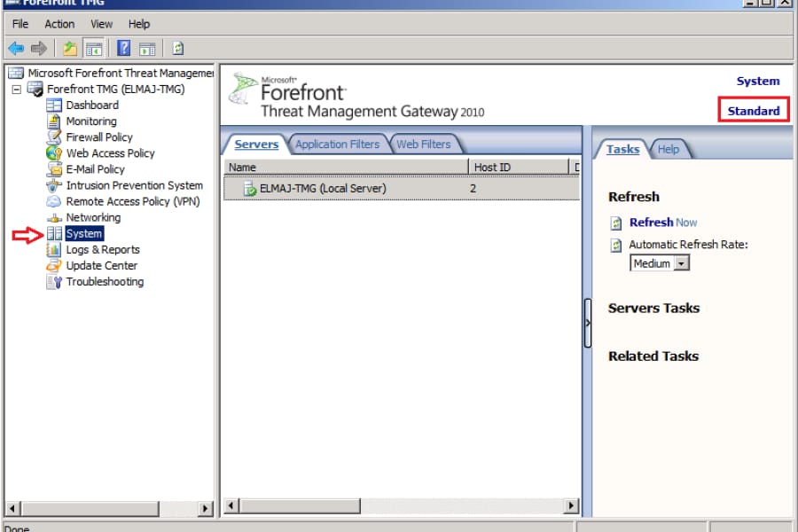
Task: Open the View menu
Action: [101, 24]
